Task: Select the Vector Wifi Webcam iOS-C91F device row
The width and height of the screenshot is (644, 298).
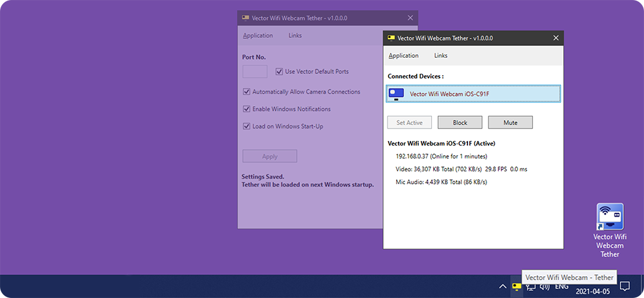Action: [x=473, y=94]
